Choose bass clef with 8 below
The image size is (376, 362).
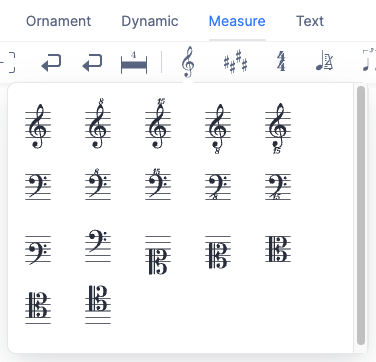(218, 186)
